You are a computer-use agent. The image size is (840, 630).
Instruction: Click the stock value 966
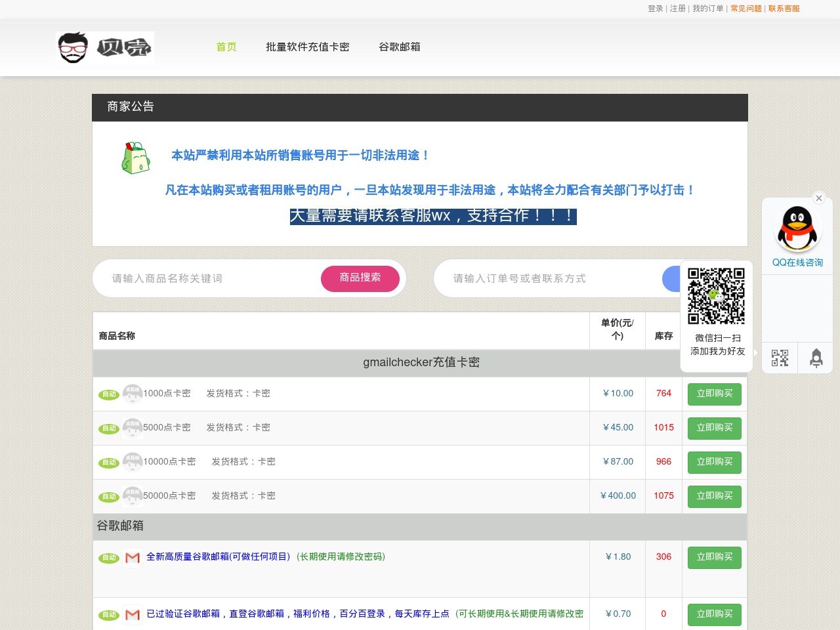point(663,461)
